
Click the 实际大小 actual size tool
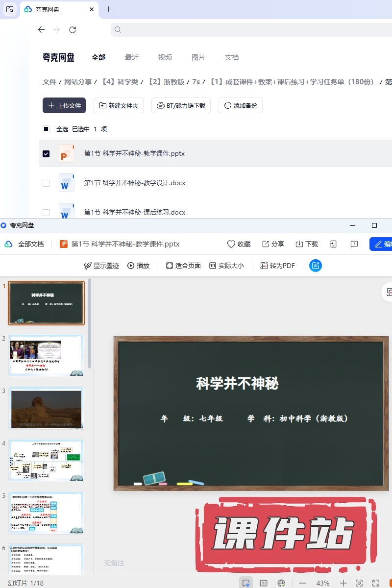point(226,266)
